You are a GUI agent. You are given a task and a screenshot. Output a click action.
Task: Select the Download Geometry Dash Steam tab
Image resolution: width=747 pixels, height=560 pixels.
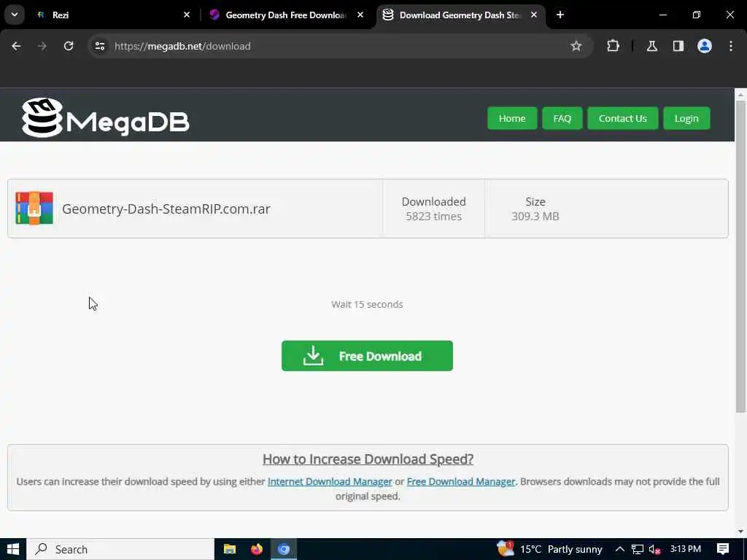tap(461, 15)
